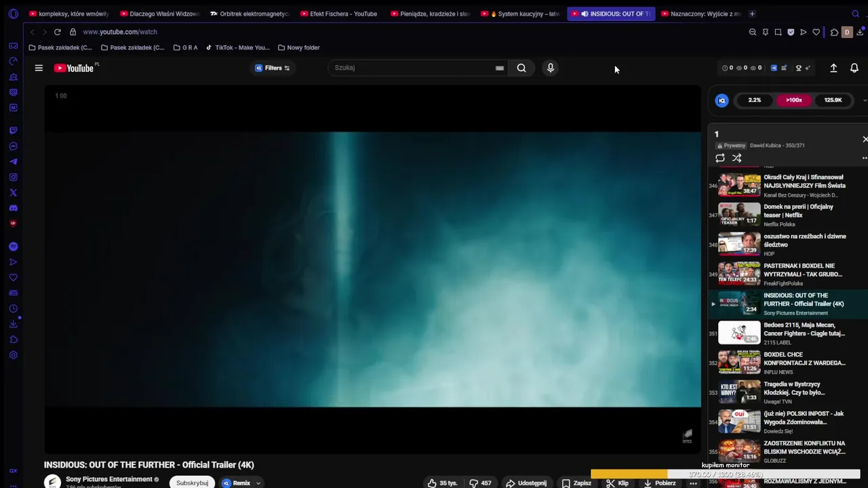Toggle playlist loop icon
Image resolution: width=868 pixels, height=488 pixels.
coord(720,158)
